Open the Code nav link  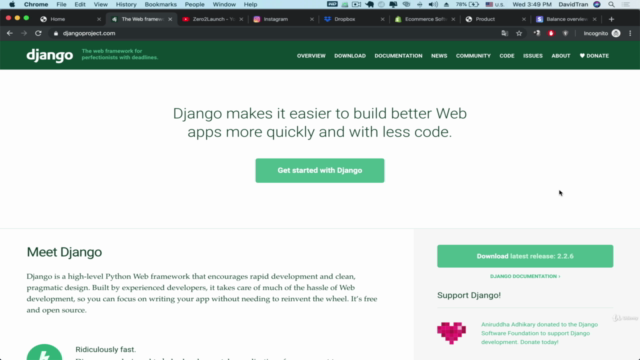[x=507, y=56]
